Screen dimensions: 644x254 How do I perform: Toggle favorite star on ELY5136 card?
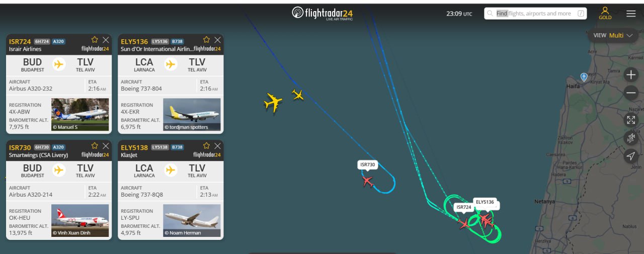[x=206, y=39]
